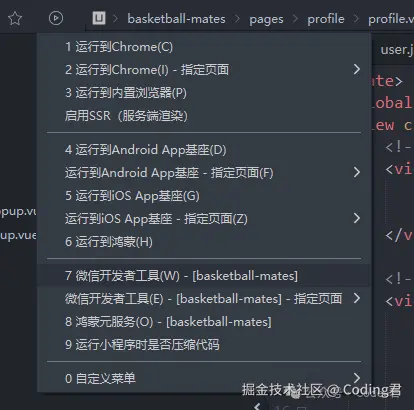The height and width of the screenshot is (410, 414).
Task: Select 运行到iOS App基座(G)
Action: point(204,196)
